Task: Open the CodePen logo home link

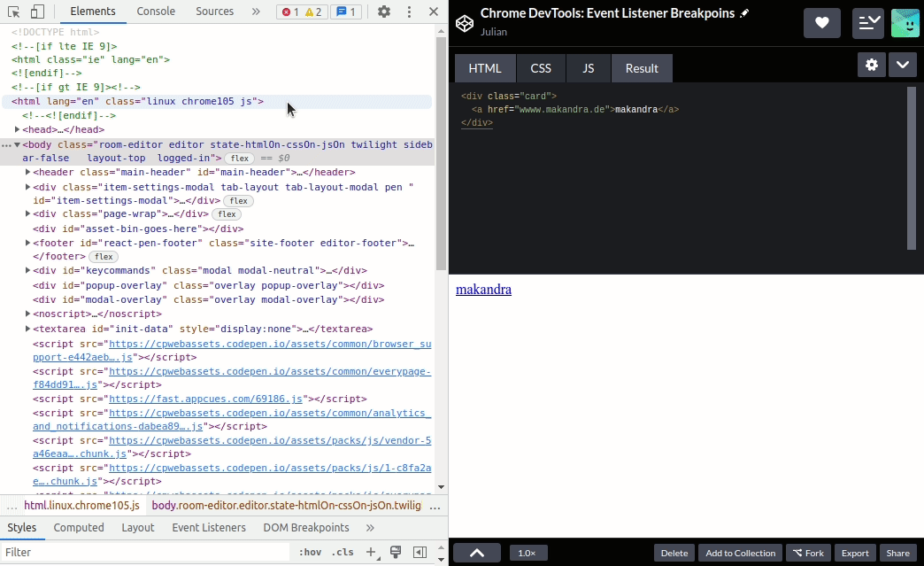Action: tap(465, 23)
